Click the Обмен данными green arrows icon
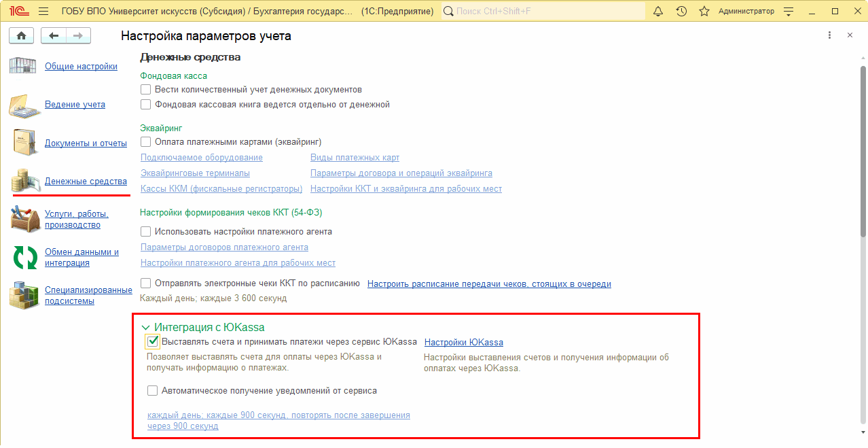This screenshot has width=868, height=448. pyautogui.click(x=25, y=258)
